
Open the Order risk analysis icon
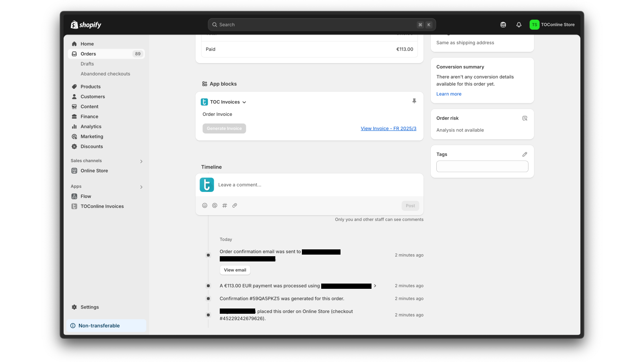coord(525,118)
